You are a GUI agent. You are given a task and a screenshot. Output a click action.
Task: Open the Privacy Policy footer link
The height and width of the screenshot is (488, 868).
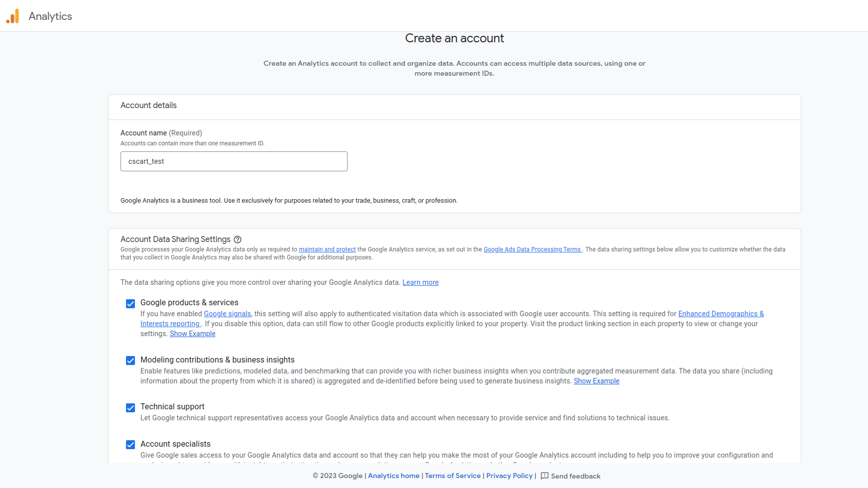509,476
